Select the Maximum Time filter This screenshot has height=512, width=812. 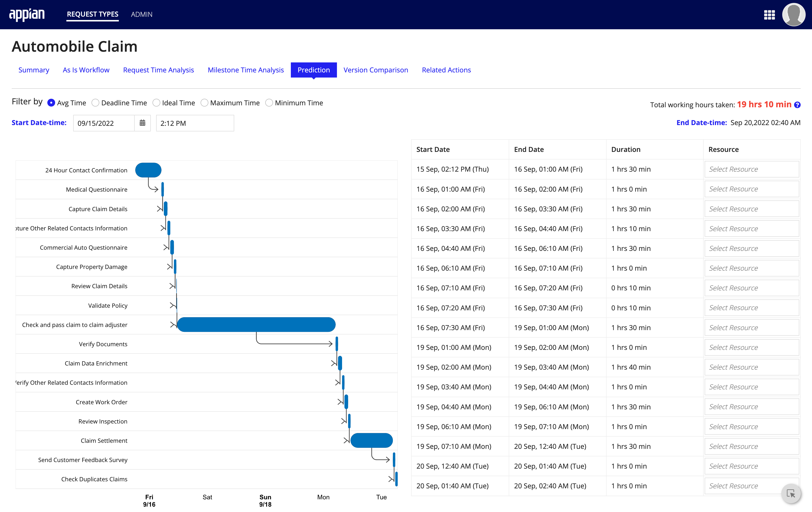coord(204,103)
